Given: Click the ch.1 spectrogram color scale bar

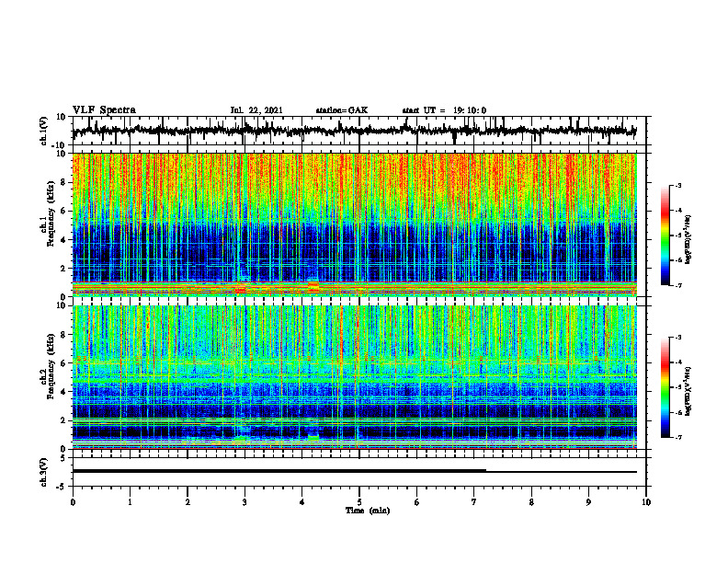Looking at the screenshot, I should click(665, 236).
